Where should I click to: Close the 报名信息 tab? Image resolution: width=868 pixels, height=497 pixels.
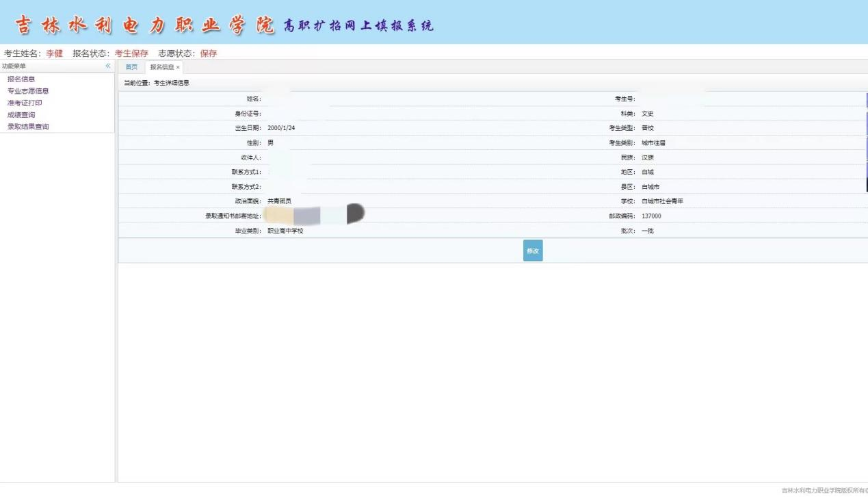177,66
